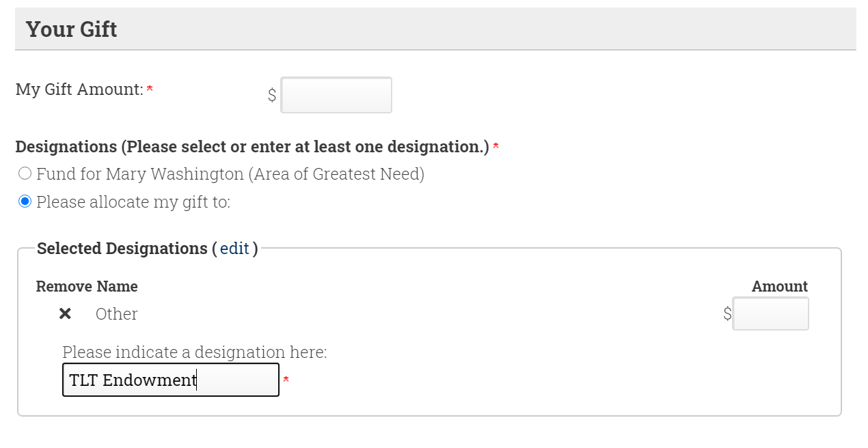
Task: Remove the Other designation with X icon
Action: click(x=65, y=313)
